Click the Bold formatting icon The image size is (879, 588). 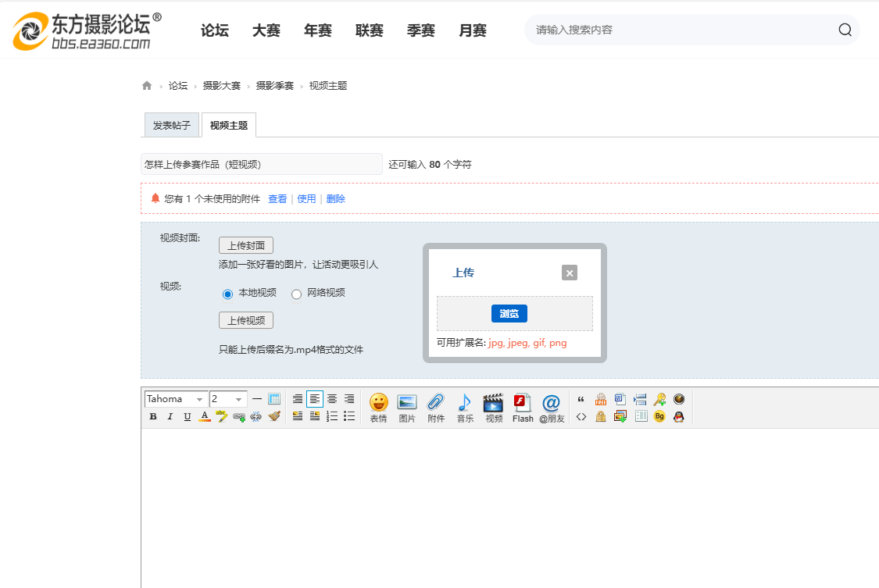coord(153,417)
